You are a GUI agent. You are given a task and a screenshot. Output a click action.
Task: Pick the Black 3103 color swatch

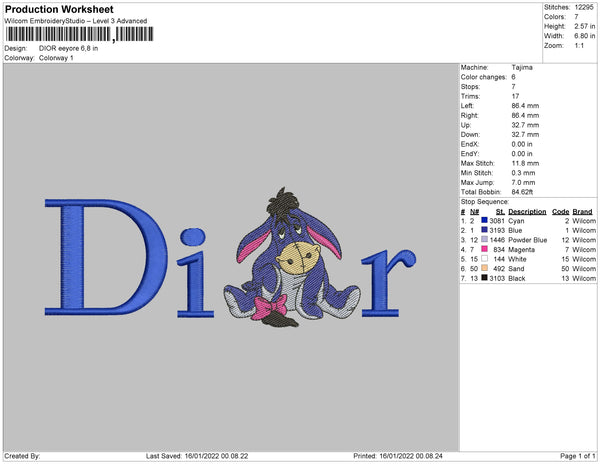[x=484, y=278]
